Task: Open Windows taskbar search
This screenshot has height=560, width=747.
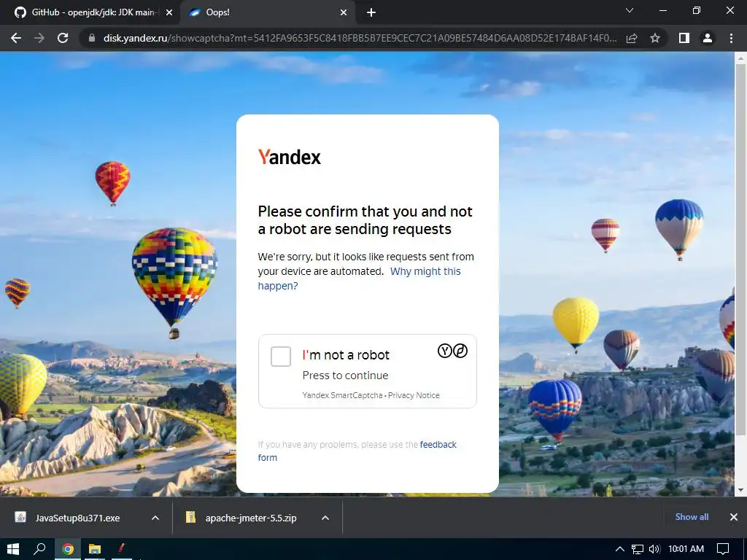Action: [39, 549]
